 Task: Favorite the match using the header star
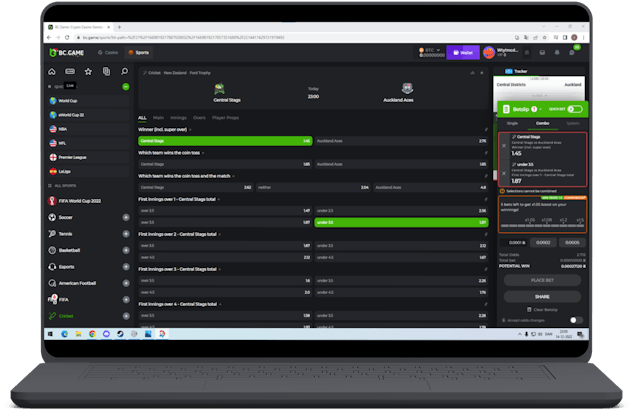click(x=482, y=73)
